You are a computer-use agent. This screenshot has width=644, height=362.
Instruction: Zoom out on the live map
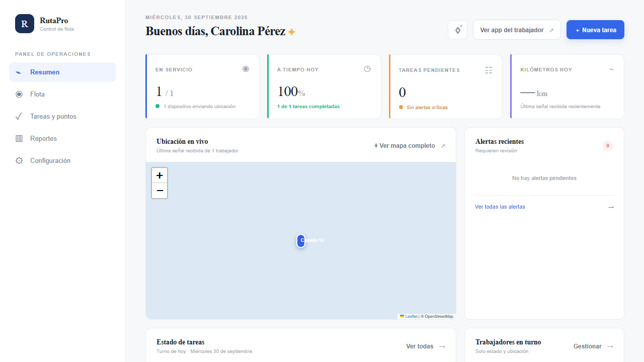(159, 191)
